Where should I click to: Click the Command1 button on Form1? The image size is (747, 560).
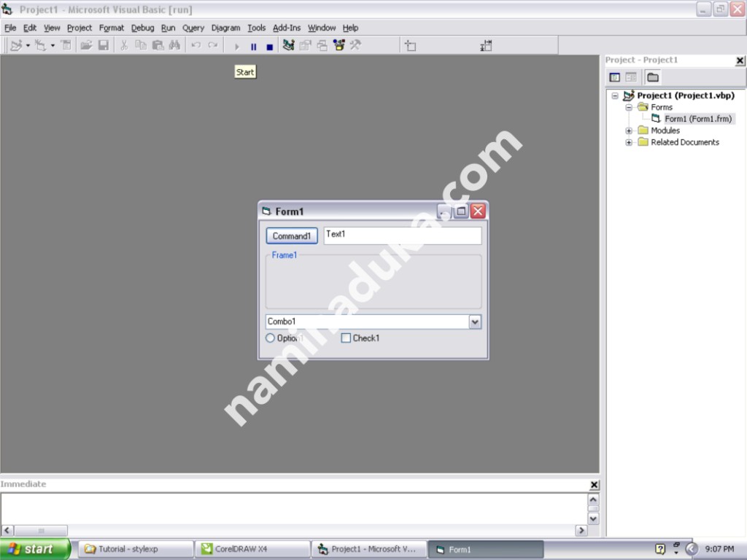292,236
